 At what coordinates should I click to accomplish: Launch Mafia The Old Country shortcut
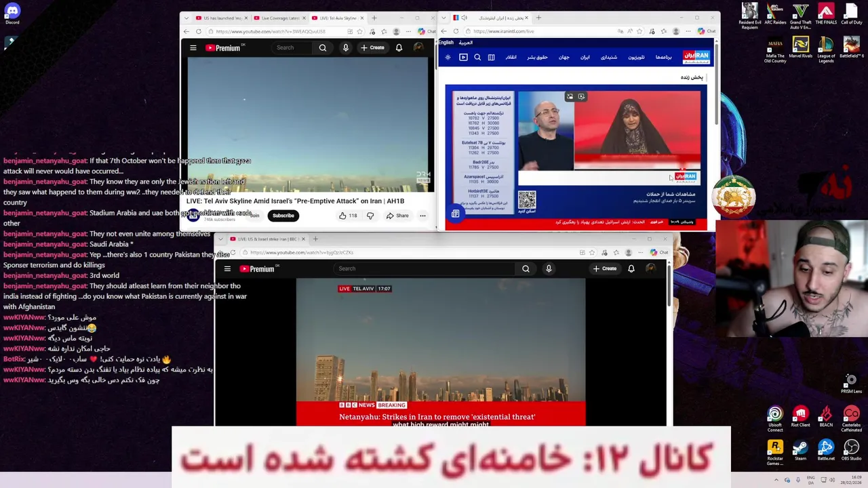775,50
